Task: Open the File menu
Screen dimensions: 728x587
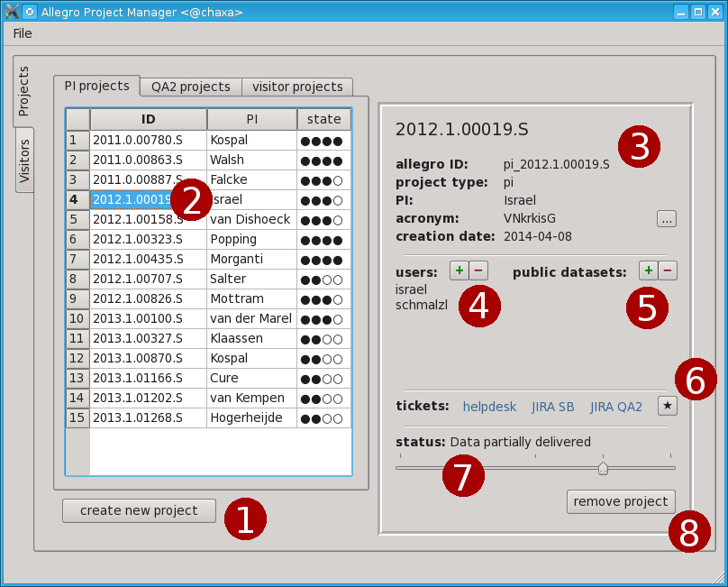Action: tap(23, 33)
